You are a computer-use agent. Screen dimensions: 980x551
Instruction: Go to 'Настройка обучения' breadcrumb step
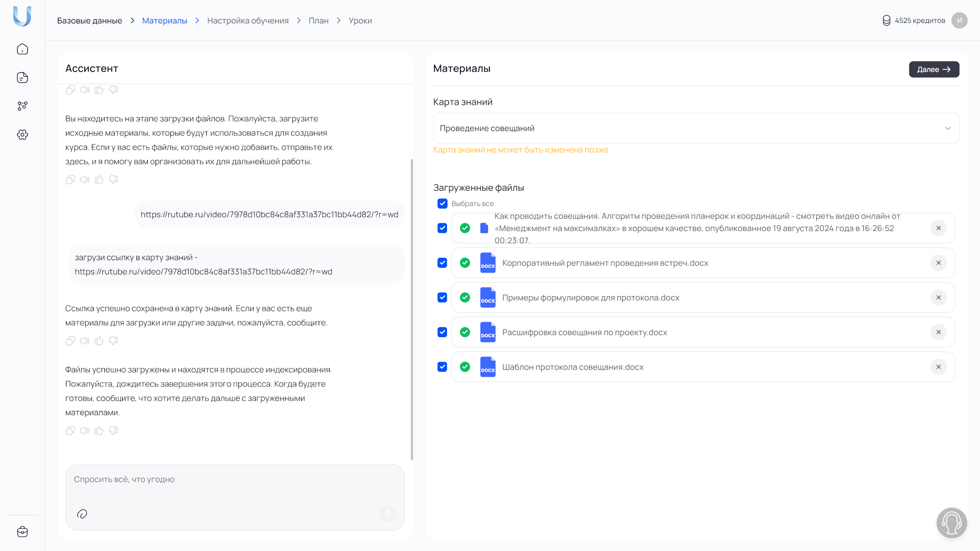click(247, 21)
